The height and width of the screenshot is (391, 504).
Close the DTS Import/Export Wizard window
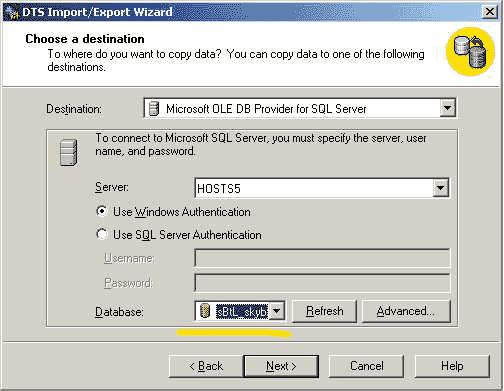tap(490, 12)
